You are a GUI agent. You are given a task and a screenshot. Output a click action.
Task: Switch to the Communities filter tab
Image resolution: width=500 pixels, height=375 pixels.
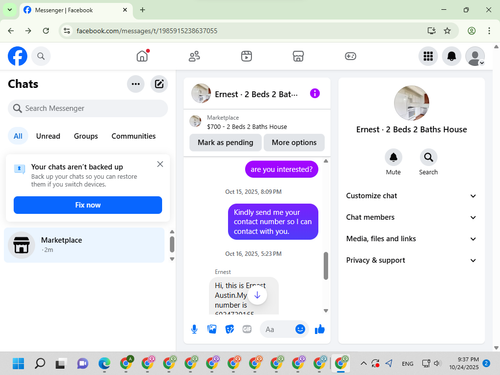pyautogui.click(x=133, y=136)
